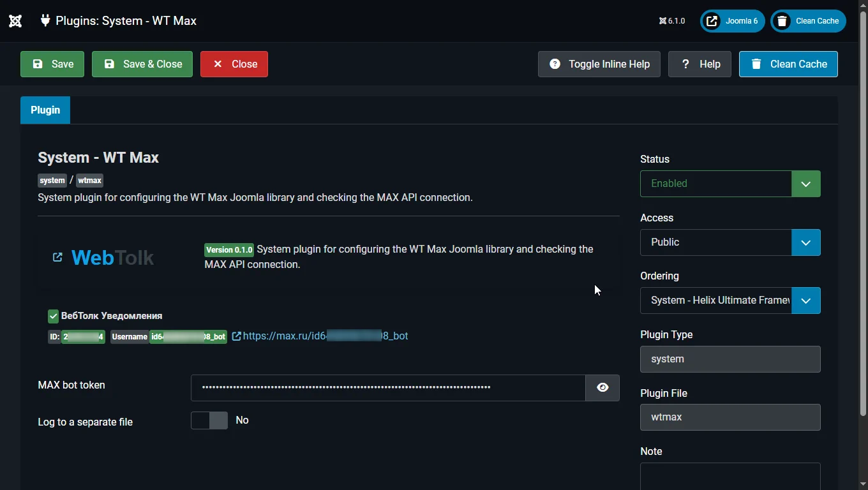This screenshot has height=490, width=868.
Task: Click inside the MAX bot token field
Action: click(x=387, y=387)
